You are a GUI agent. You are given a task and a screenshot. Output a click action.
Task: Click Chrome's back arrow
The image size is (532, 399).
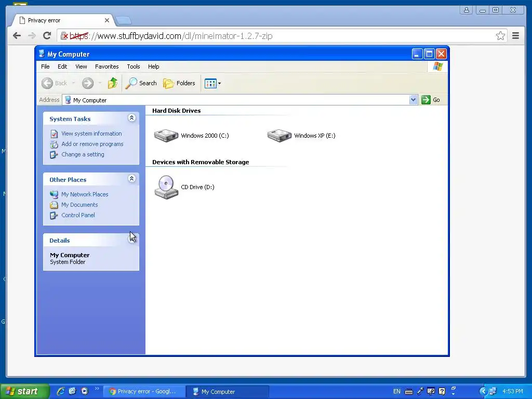(x=17, y=36)
